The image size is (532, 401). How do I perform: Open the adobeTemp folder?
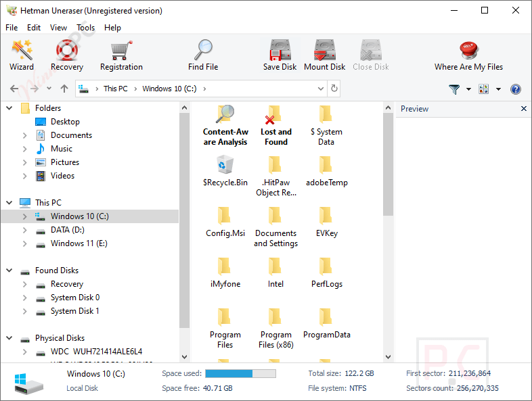[x=326, y=172]
